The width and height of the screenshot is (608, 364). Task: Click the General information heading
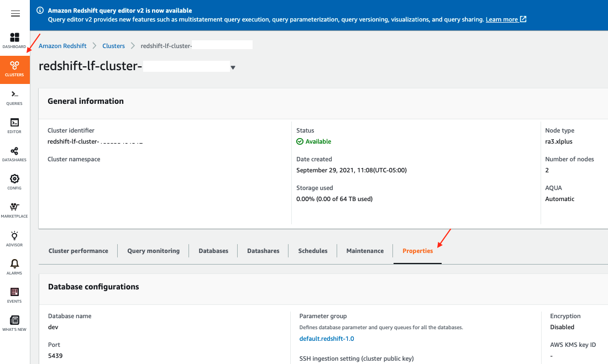[x=86, y=101]
